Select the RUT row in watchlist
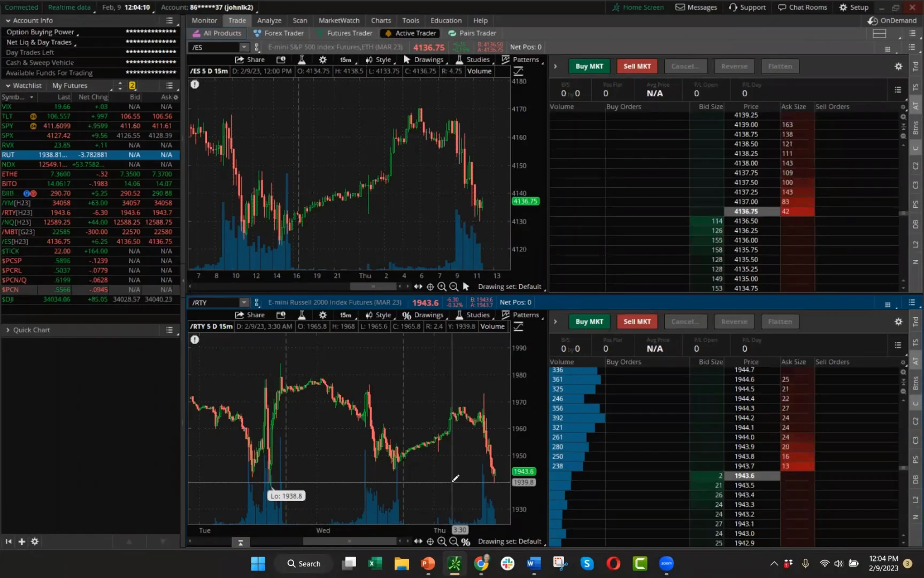 [x=90, y=155]
